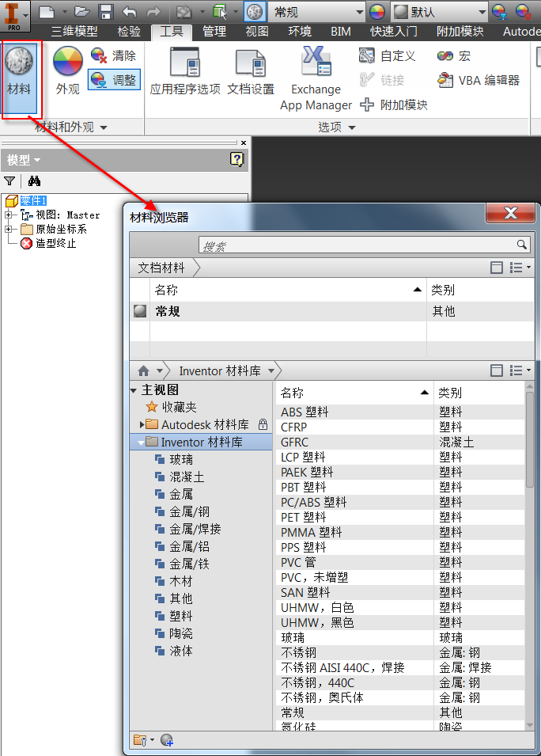The height and width of the screenshot is (756, 541).
Task: Click the 宏 (Macros) icon
Action: [x=454, y=55]
